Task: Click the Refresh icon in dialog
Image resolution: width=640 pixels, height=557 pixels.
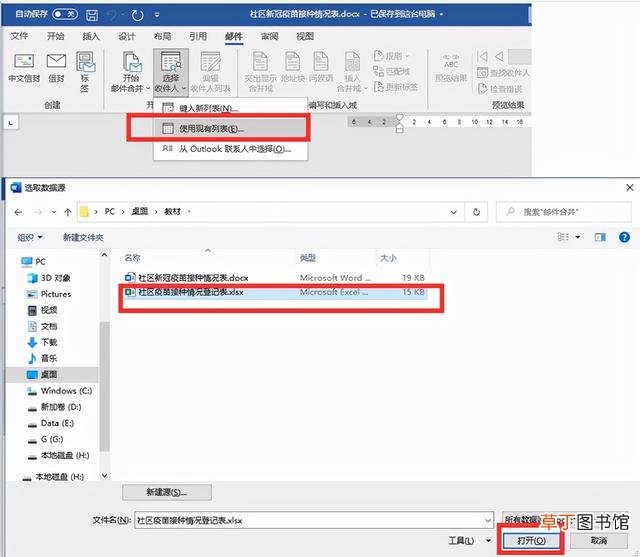Action: click(476, 212)
